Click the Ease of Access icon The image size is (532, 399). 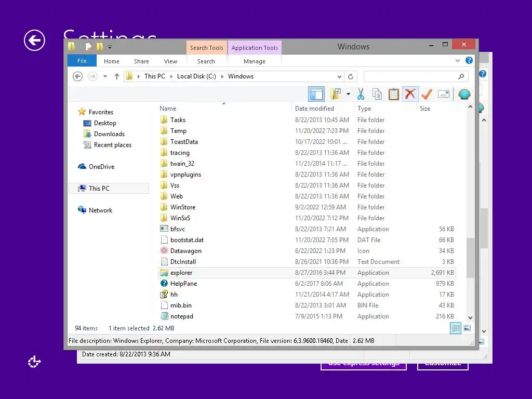click(34, 362)
